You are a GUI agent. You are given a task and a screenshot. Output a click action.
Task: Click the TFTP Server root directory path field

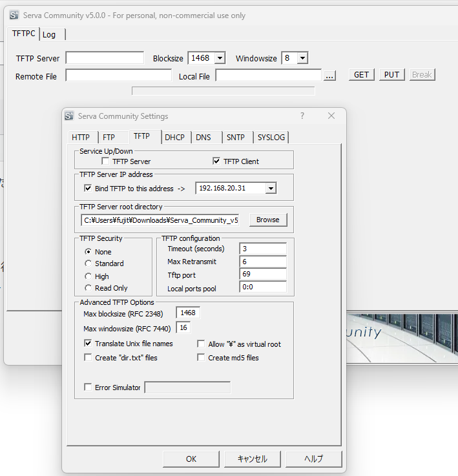(x=160, y=220)
